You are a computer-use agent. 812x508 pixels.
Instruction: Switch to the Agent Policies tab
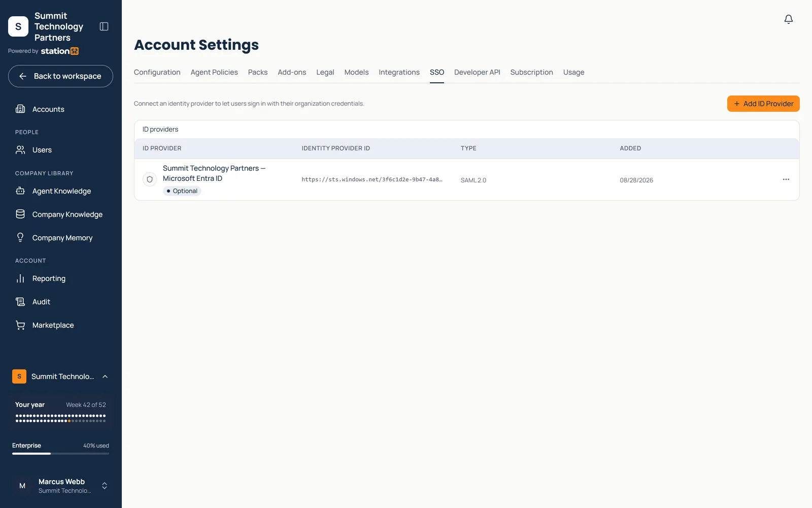[214, 72]
